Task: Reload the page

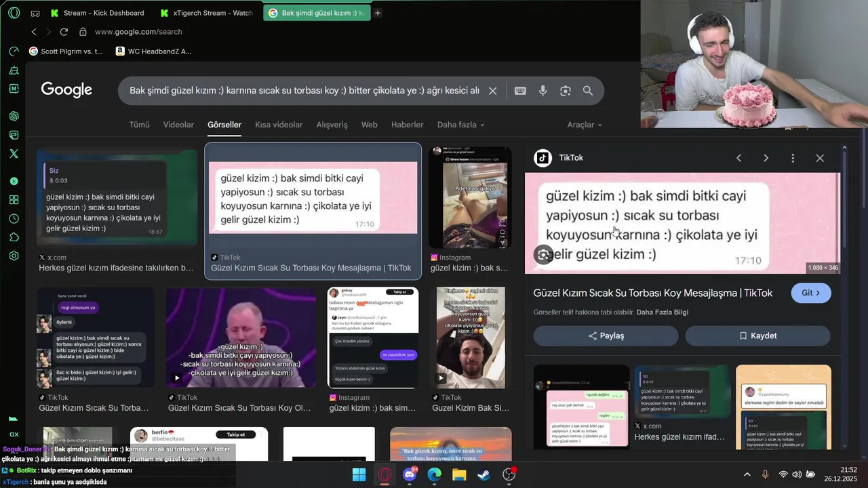Action: [64, 32]
